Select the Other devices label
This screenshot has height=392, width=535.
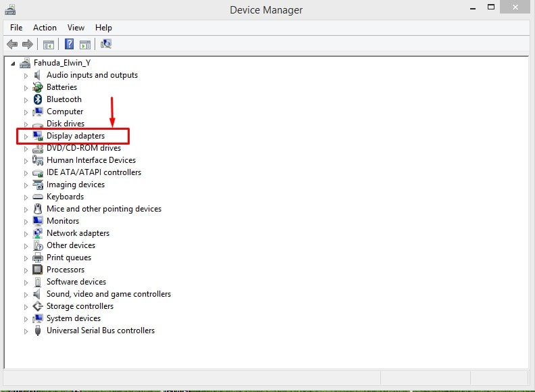pyautogui.click(x=71, y=245)
